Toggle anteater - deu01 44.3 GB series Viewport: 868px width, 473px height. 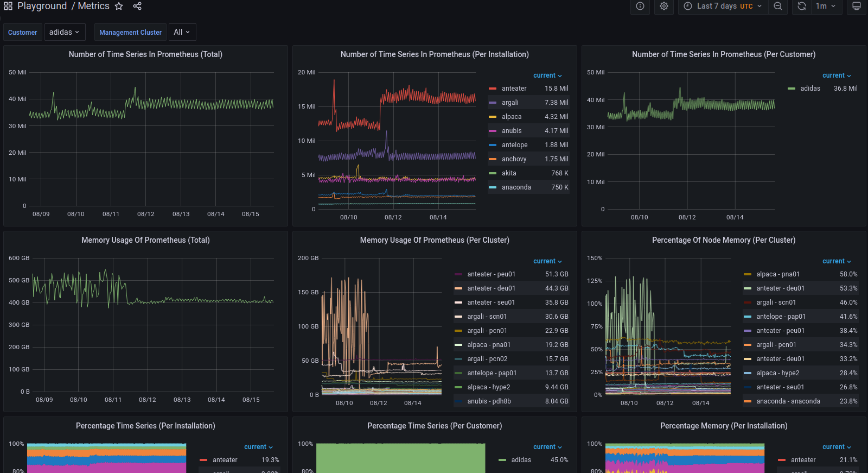click(491, 288)
